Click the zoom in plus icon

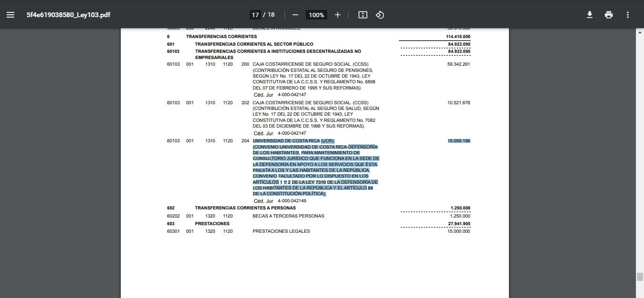pos(338,15)
